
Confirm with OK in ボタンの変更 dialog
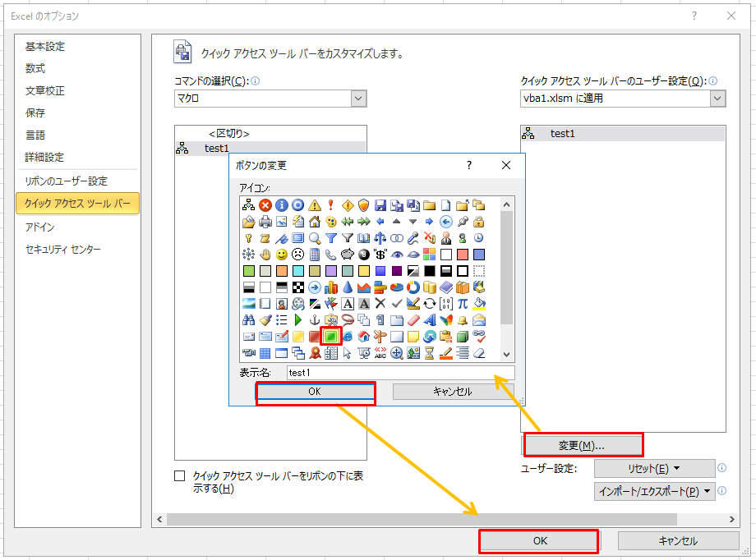[x=315, y=392]
